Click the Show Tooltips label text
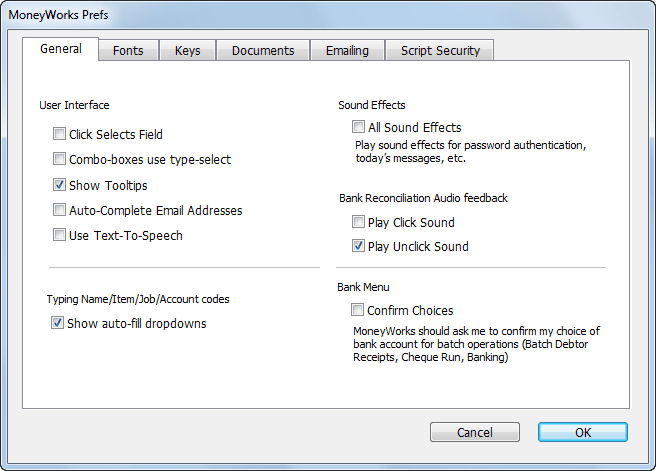 coord(108,185)
